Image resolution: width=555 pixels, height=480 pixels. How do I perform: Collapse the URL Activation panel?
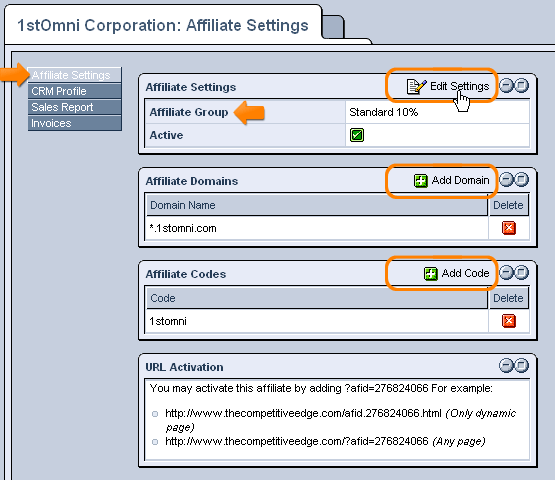(506, 365)
